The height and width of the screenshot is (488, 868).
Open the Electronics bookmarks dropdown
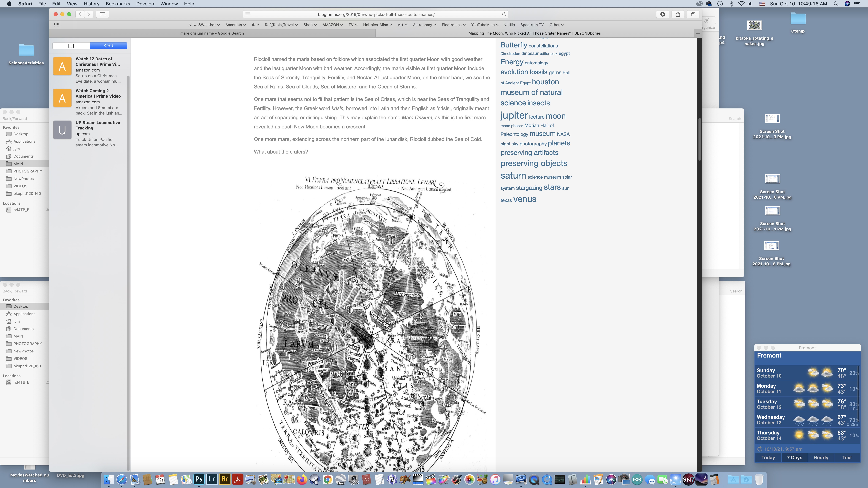[x=453, y=25]
